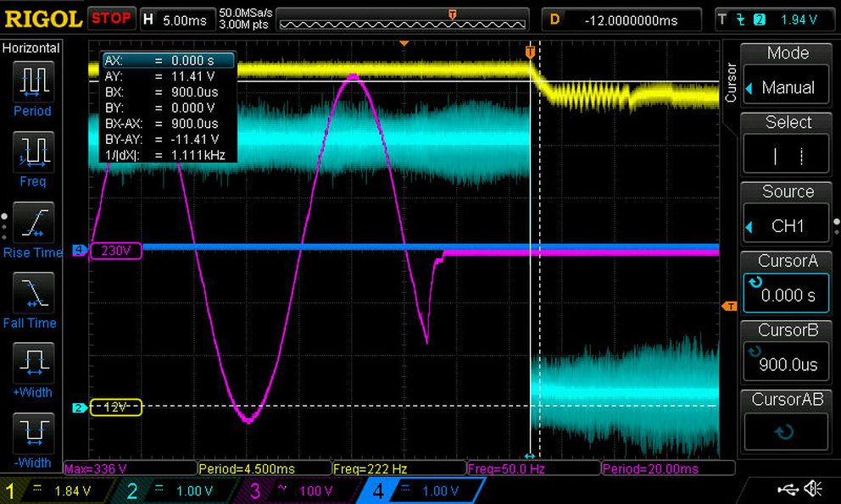
Task: Click the waveform memory overview bar
Action: pos(402,20)
